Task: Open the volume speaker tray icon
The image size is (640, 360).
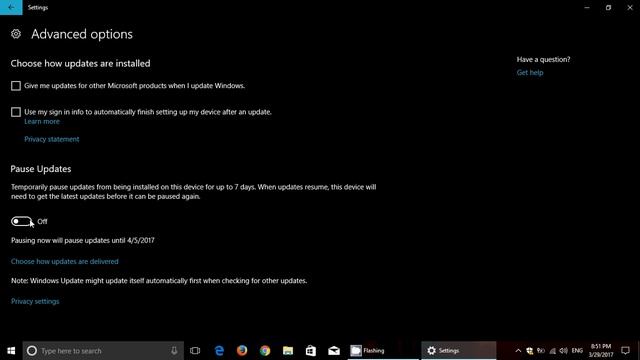Action: coord(564,351)
